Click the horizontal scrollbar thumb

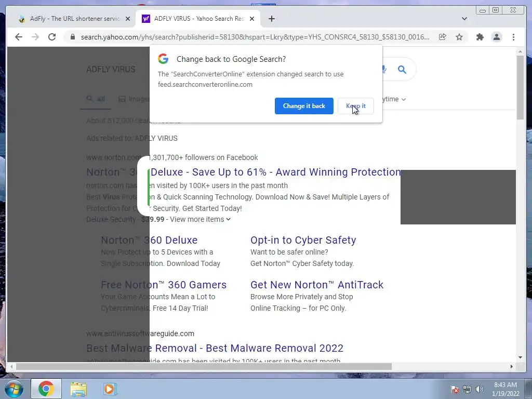point(204,366)
